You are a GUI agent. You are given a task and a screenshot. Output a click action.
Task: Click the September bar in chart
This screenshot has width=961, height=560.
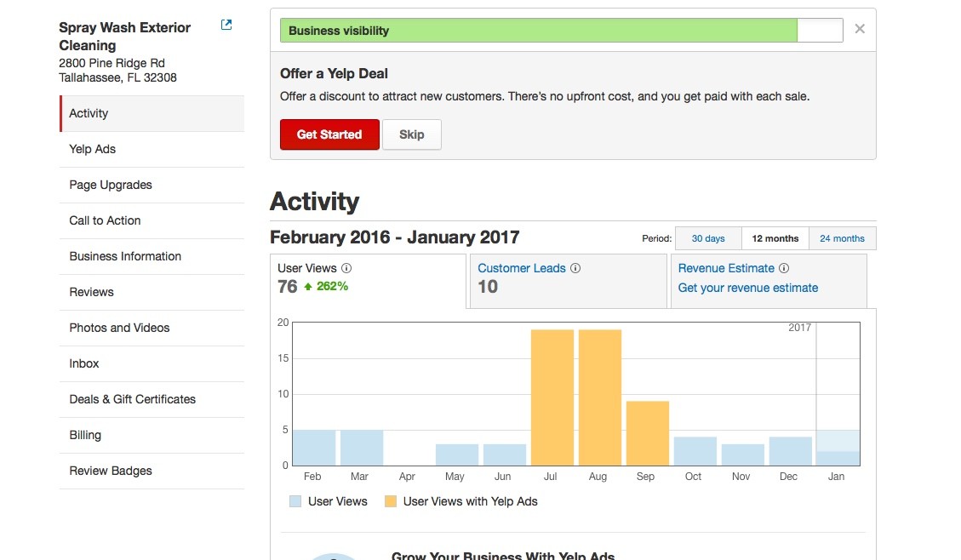coord(648,433)
